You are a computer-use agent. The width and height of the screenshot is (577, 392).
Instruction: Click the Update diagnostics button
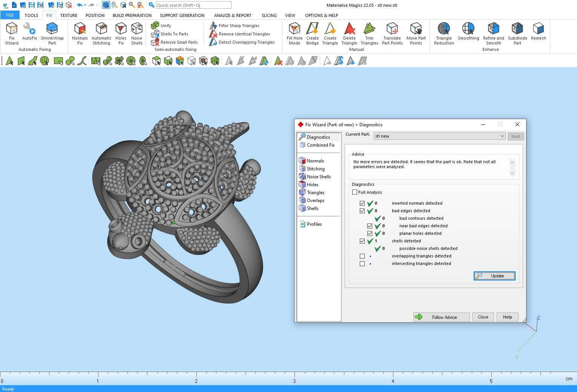494,276
